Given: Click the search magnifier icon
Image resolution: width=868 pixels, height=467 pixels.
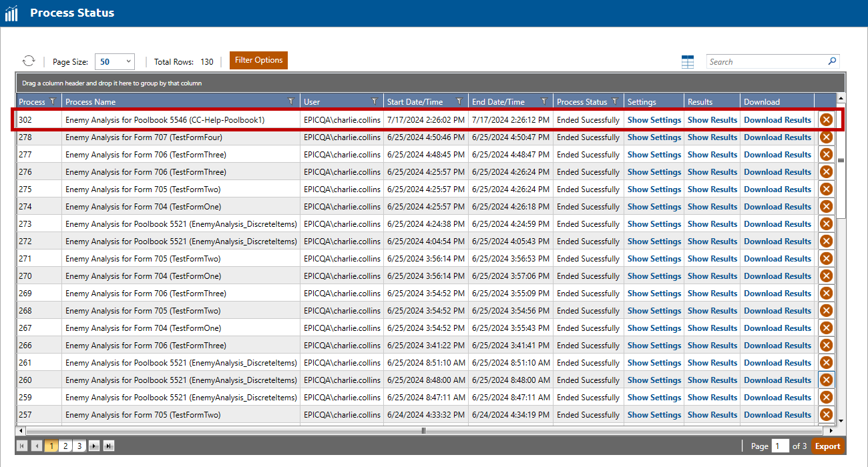Looking at the screenshot, I should click(832, 61).
